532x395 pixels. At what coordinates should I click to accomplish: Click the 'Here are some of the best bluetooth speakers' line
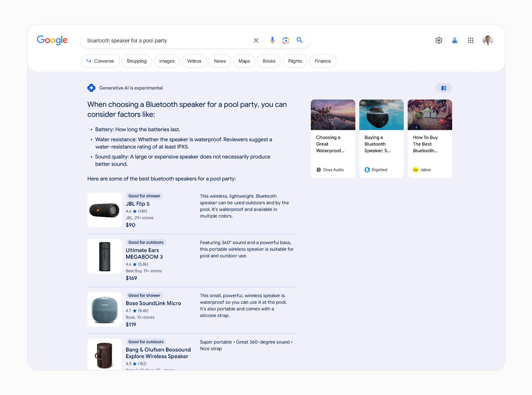(161, 179)
